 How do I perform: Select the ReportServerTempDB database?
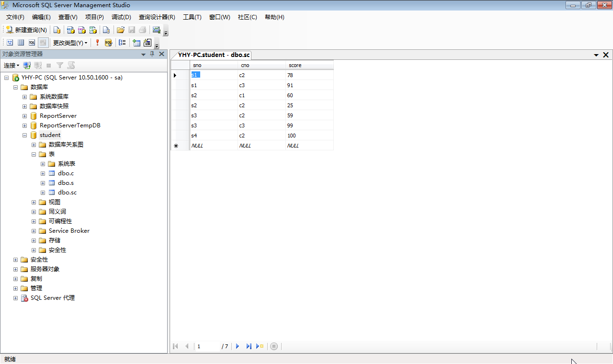tap(70, 125)
